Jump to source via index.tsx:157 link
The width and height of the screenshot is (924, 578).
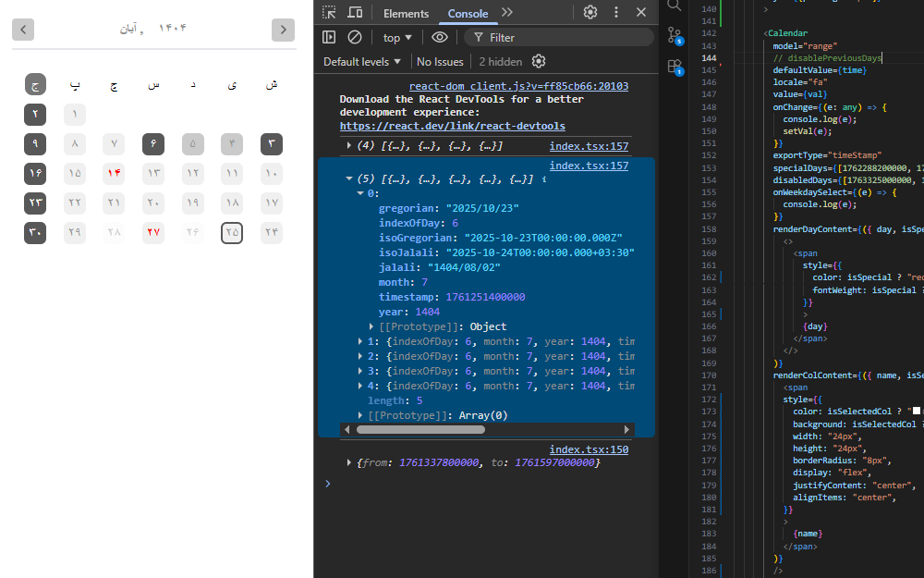point(589,144)
